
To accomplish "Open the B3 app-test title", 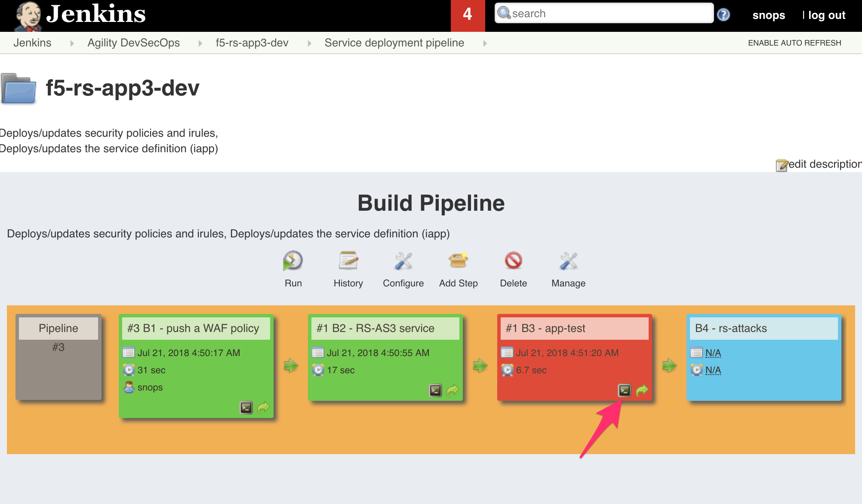I will pos(545,328).
